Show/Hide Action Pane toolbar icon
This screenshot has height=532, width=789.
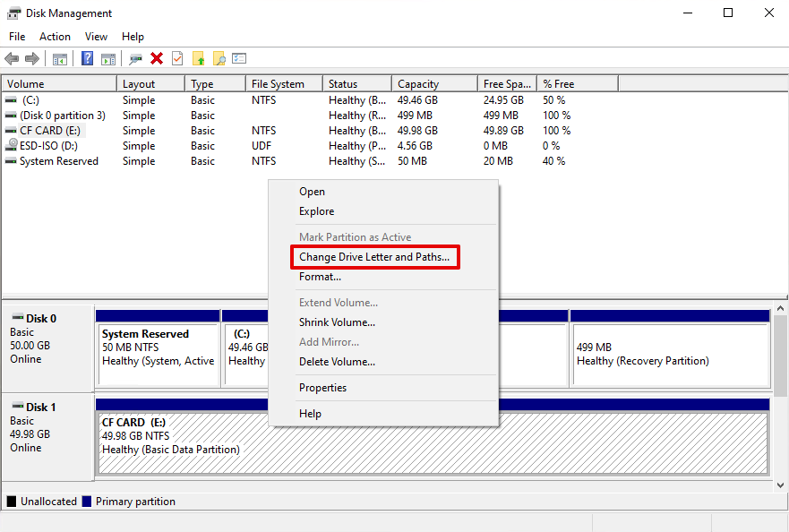108,59
